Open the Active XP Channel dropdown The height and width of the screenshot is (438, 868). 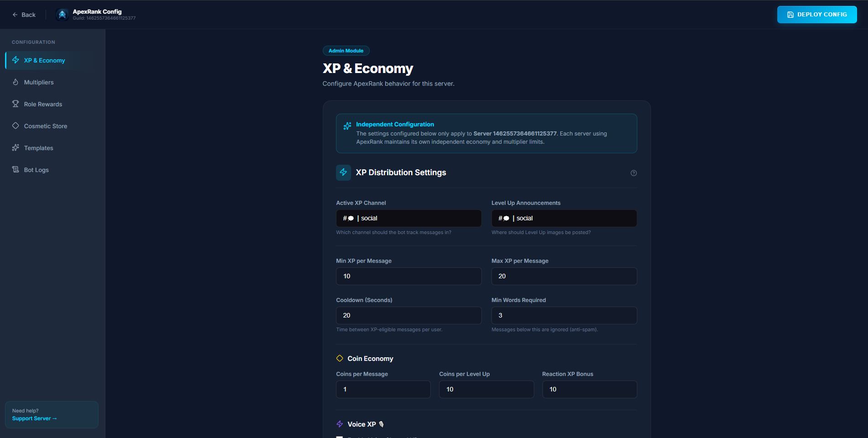[408, 218]
